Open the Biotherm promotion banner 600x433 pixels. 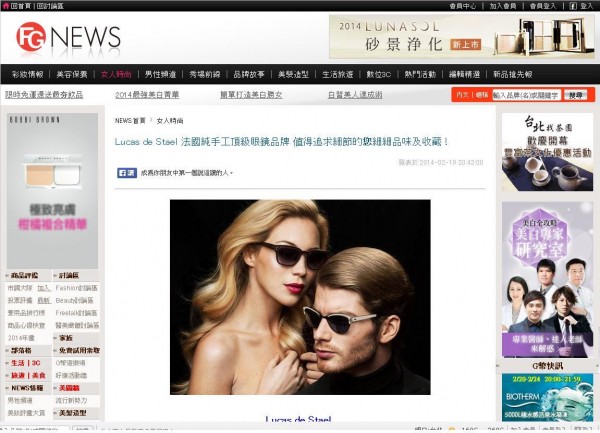[547, 398]
